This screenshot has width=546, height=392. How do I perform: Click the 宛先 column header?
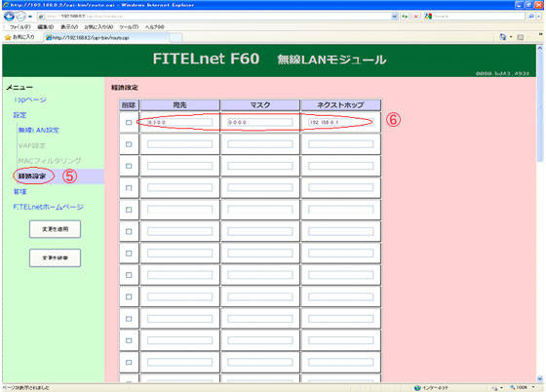coord(179,104)
